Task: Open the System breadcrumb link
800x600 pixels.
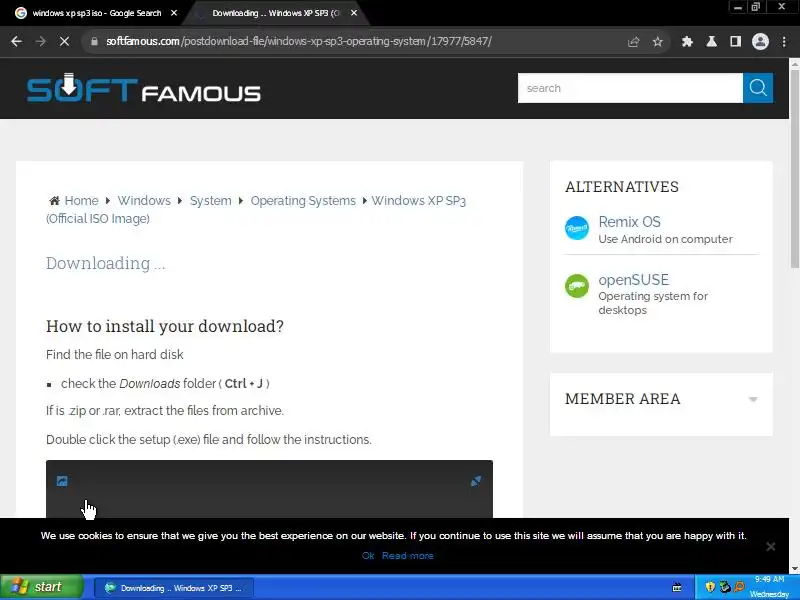Action: 210,201
